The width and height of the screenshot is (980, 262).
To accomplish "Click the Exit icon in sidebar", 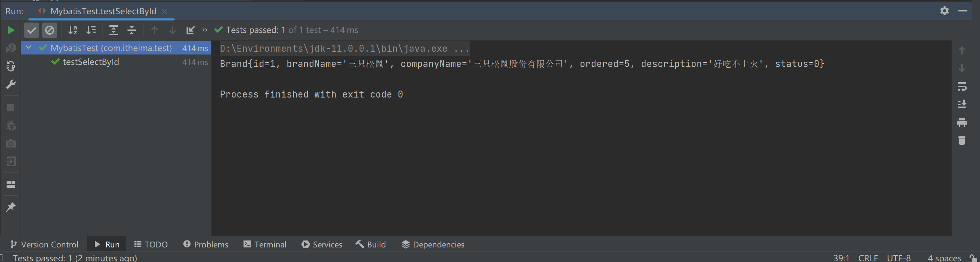I will pyautogui.click(x=11, y=162).
